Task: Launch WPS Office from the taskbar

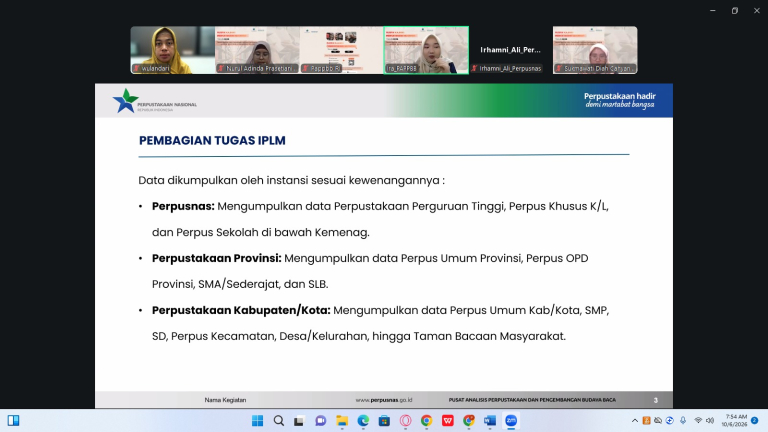Action: (448, 421)
